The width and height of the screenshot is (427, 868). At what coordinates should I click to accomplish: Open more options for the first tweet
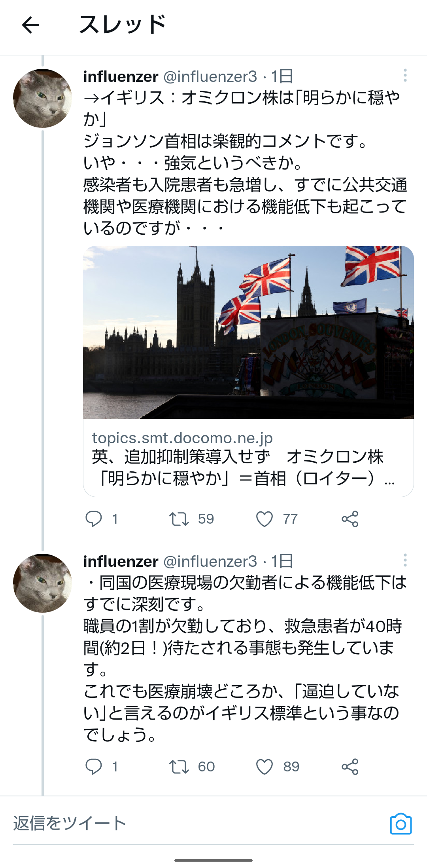point(405,75)
